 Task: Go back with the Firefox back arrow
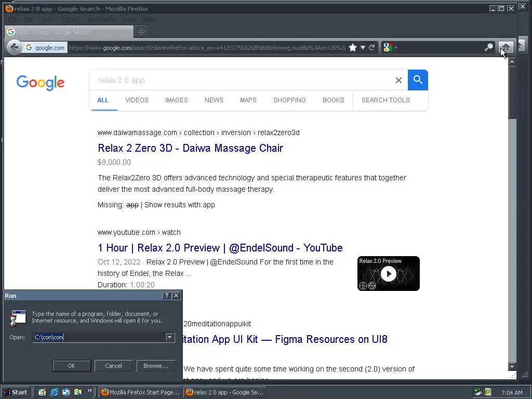[x=14, y=47]
